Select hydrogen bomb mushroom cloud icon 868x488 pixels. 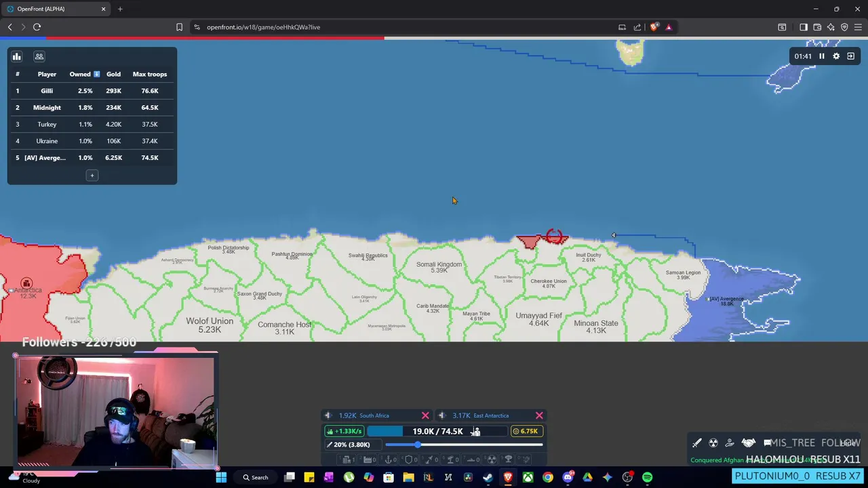(509, 460)
